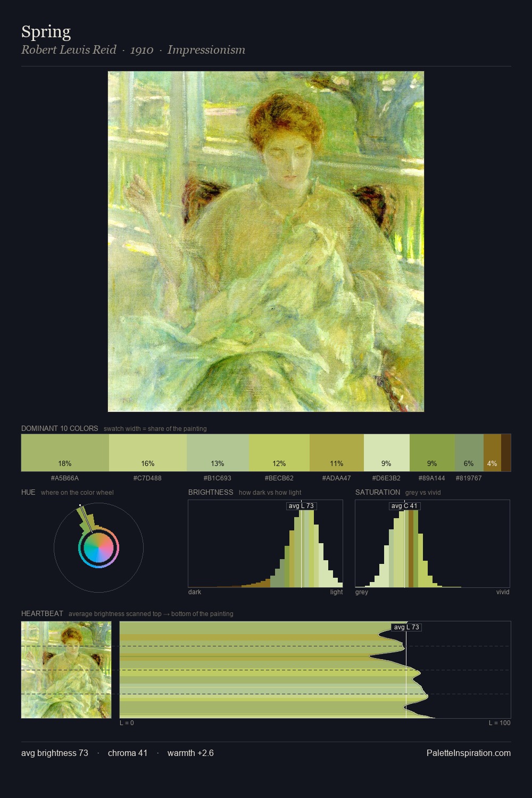Click the hex code text #C7D488
The height and width of the screenshot is (798, 532).
click(147, 478)
